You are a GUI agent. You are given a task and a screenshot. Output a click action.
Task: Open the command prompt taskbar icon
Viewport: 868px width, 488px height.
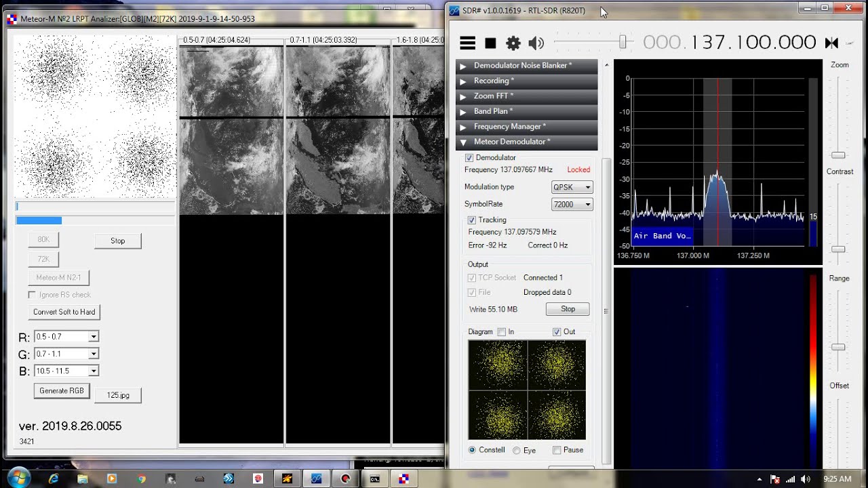374,479
